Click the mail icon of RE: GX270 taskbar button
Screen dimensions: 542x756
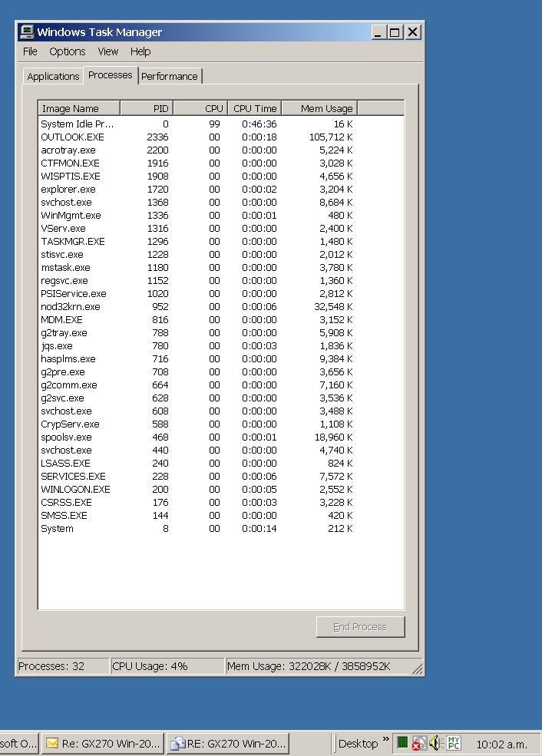(178, 744)
